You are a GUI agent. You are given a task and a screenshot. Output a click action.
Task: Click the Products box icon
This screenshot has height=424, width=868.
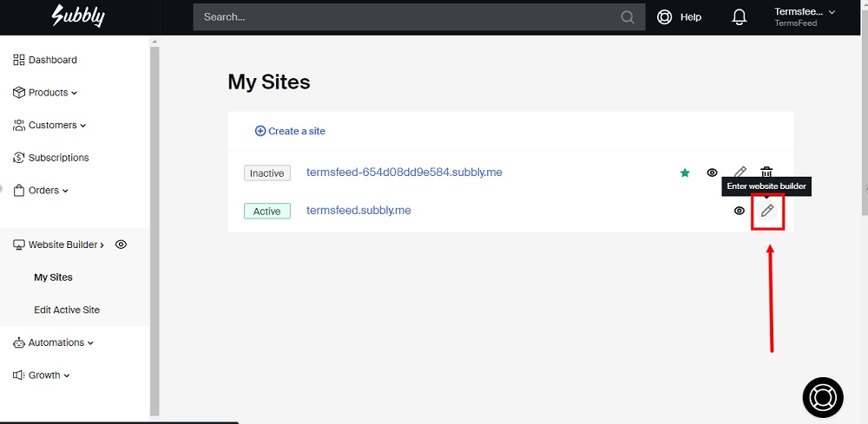coord(19,92)
